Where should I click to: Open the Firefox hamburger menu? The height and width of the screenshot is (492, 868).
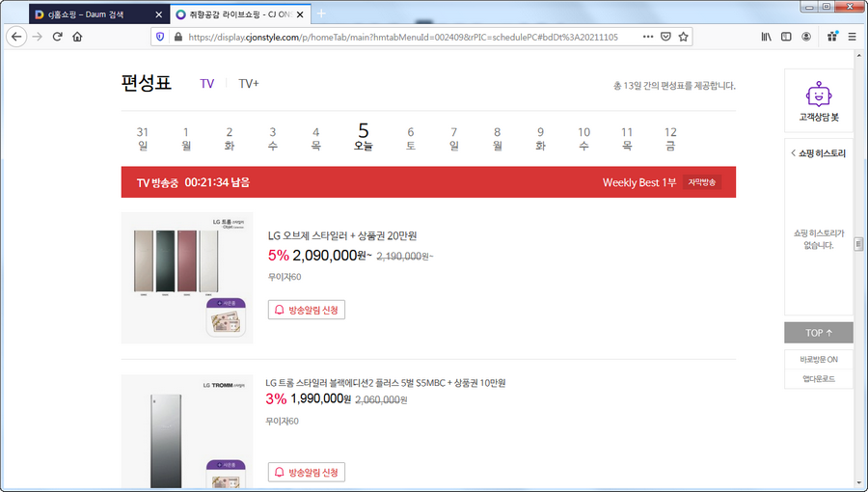852,37
